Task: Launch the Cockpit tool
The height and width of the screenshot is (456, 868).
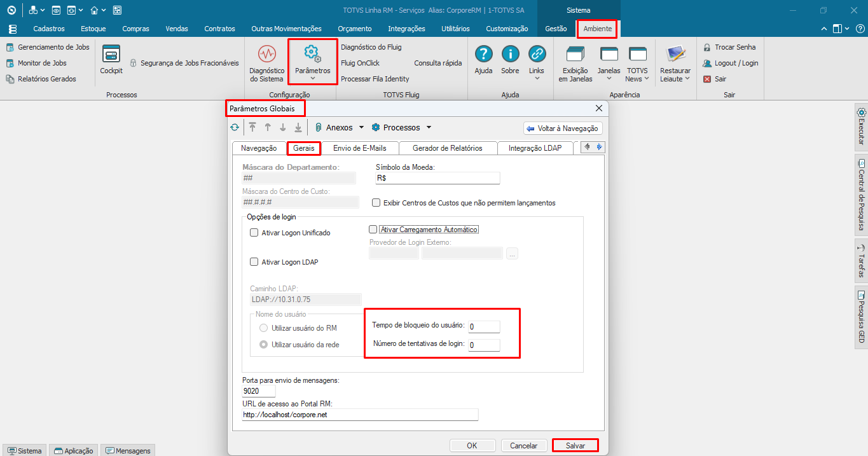Action: tap(111, 60)
